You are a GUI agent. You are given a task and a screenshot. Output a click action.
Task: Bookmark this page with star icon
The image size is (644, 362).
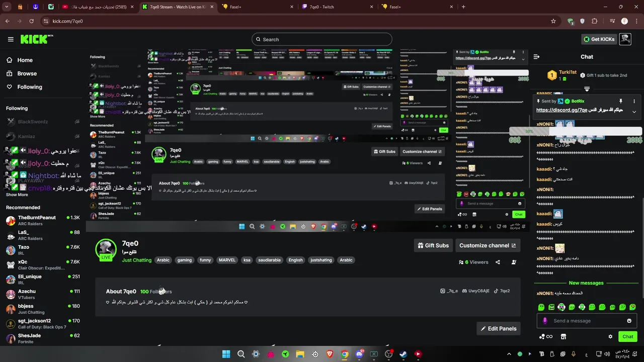point(553,21)
